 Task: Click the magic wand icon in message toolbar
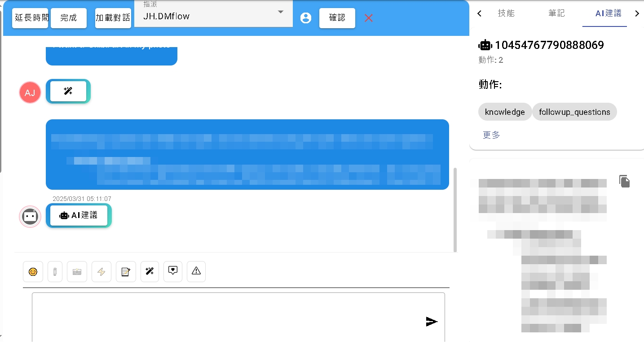click(x=150, y=271)
